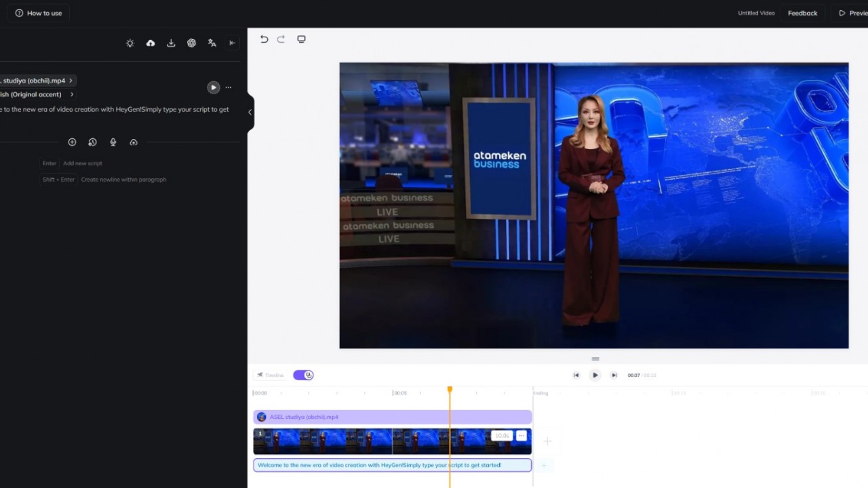
Task: Click the orange playhead marker on timeline
Action: pyautogui.click(x=450, y=390)
